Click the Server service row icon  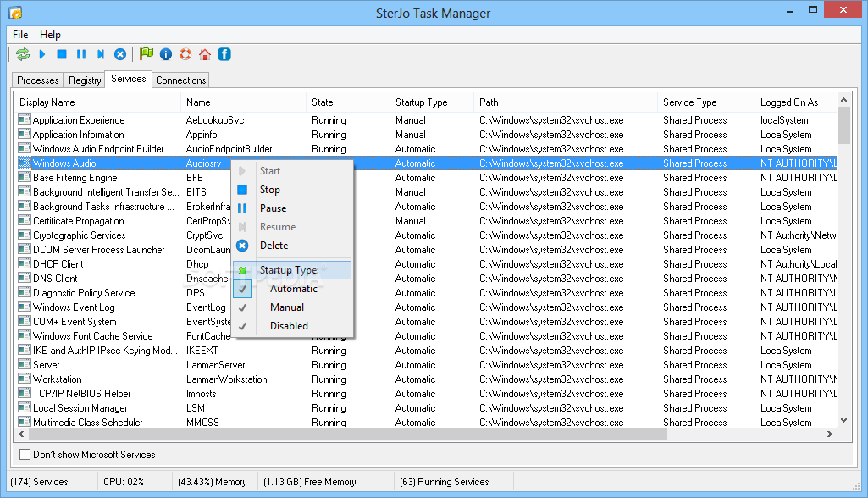click(x=25, y=364)
